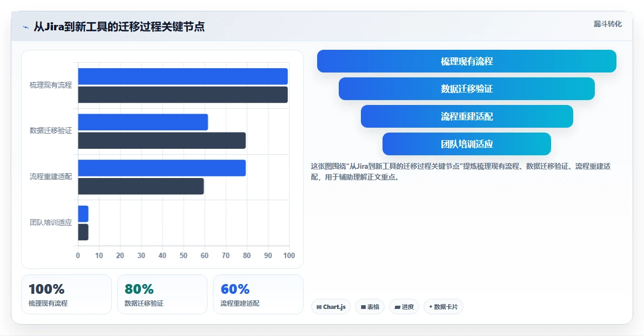Select the 流程重建适配 funnel stage
644x336 pixels.
pos(467,116)
